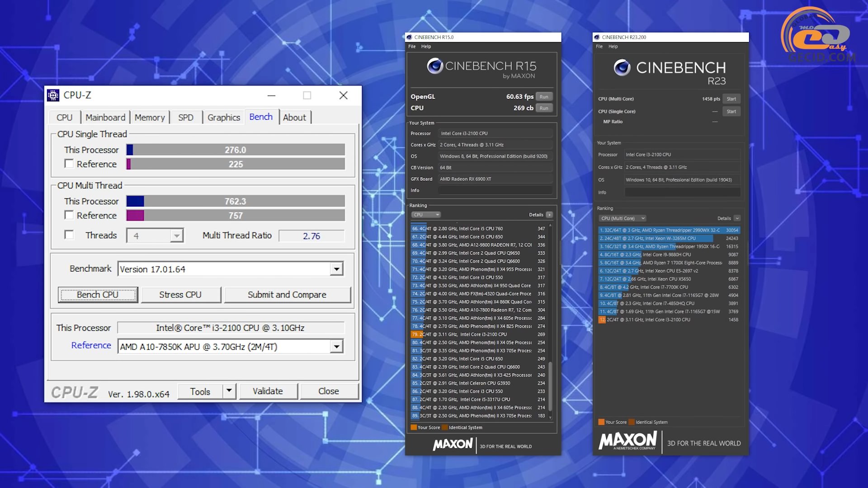Click the Identical System legend swatch in R23

pos(632,422)
